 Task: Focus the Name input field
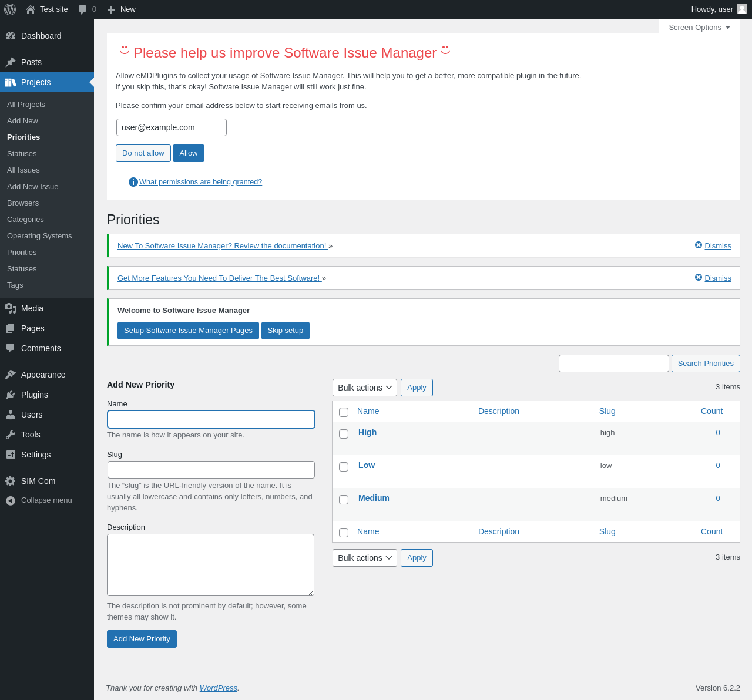coord(211,419)
